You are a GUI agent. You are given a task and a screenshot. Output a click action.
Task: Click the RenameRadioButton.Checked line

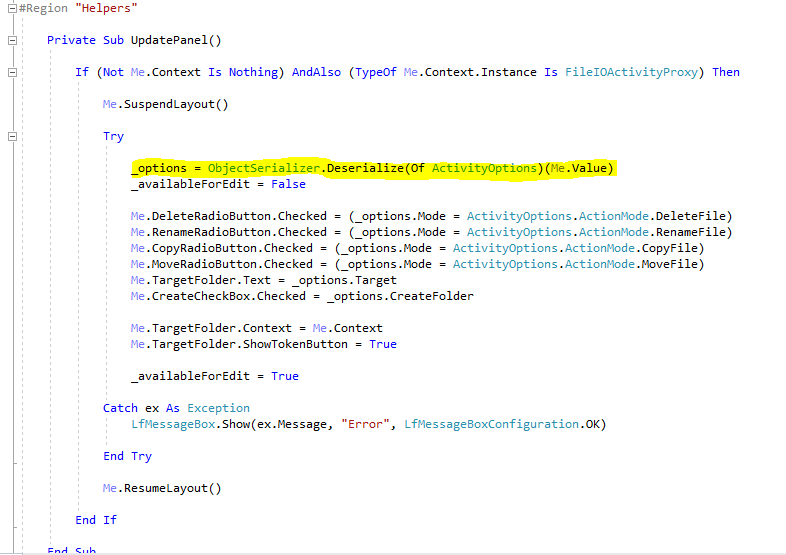(x=431, y=232)
